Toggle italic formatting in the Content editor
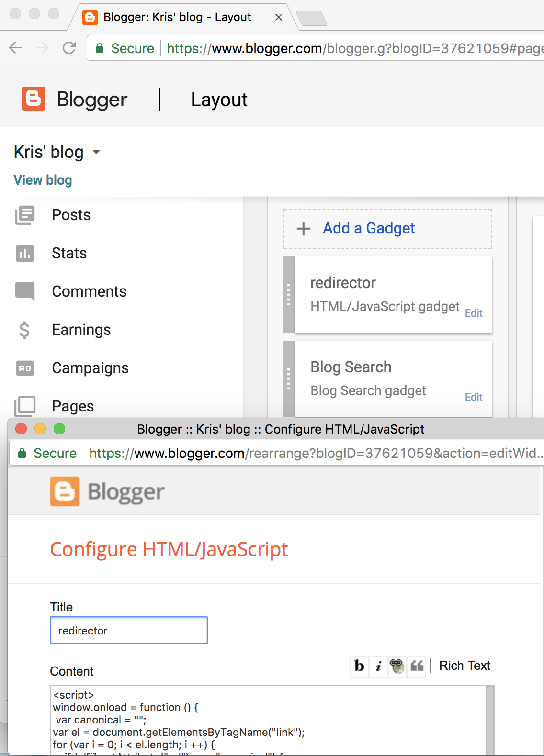544x756 pixels. pyautogui.click(x=378, y=666)
